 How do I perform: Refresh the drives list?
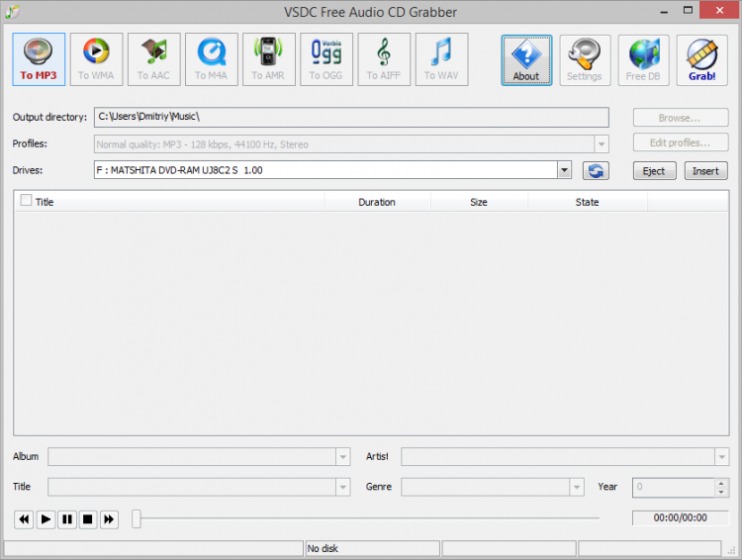(596, 171)
